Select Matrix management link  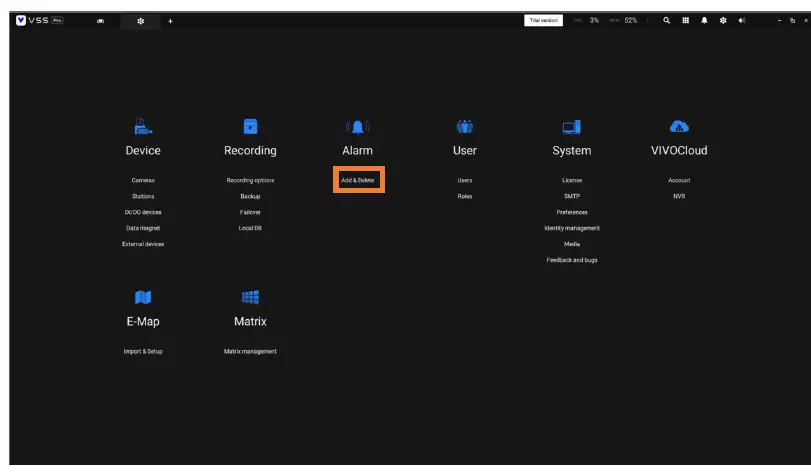pyautogui.click(x=250, y=351)
